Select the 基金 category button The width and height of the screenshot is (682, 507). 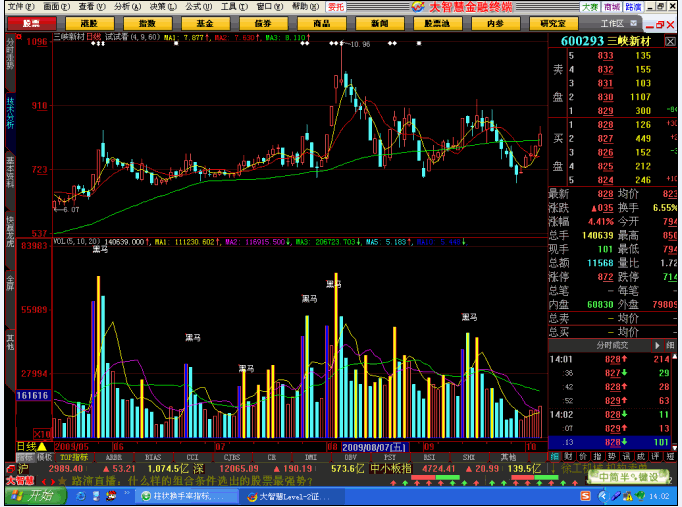click(205, 23)
